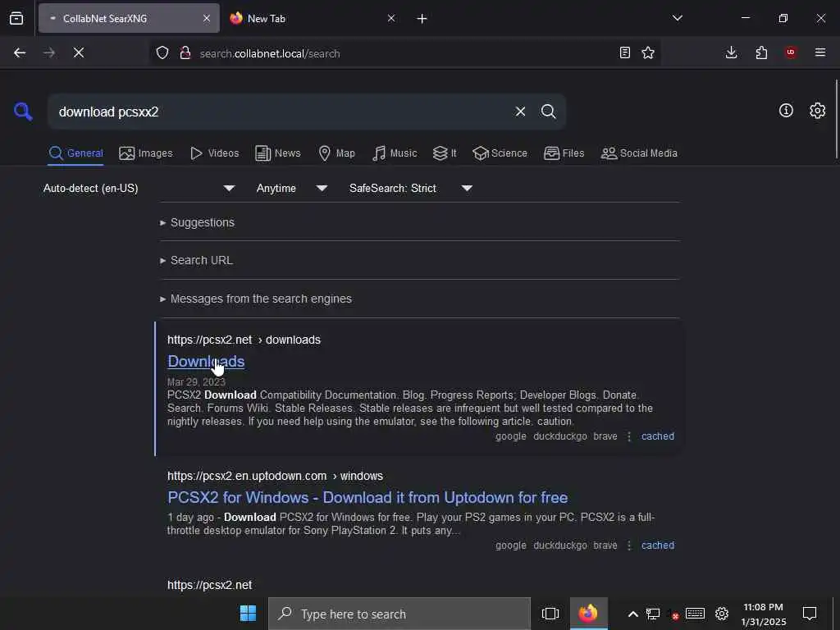Toggle Reader View in address bar

point(624,52)
